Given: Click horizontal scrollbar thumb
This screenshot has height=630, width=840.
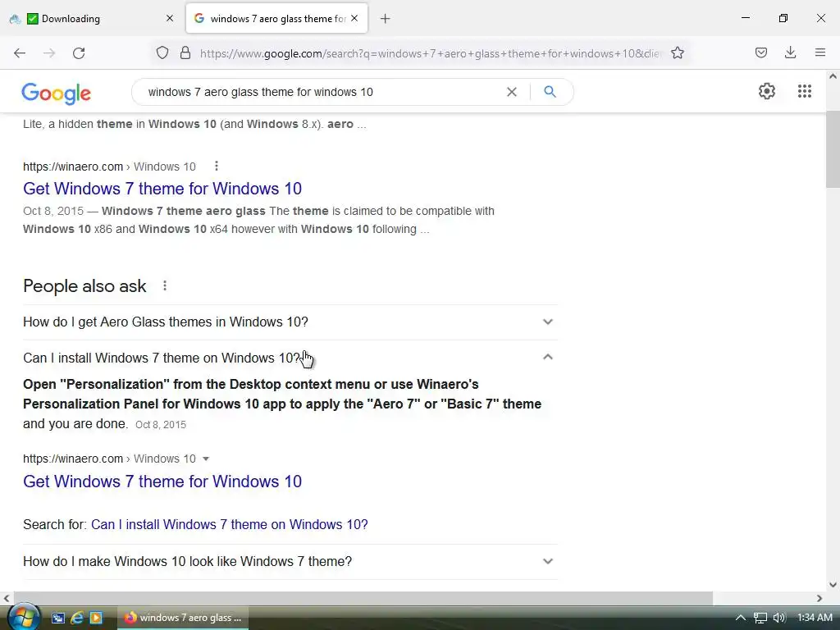Looking at the screenshot, I should pyautogui.click(x=363, y=598).
